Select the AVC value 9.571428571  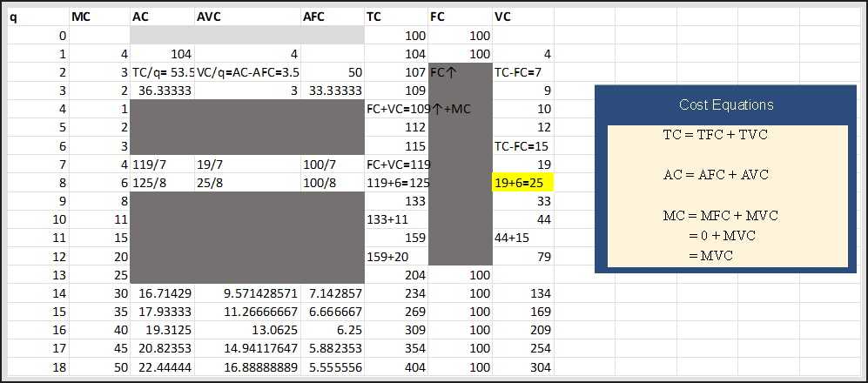(x=247, y=293)
